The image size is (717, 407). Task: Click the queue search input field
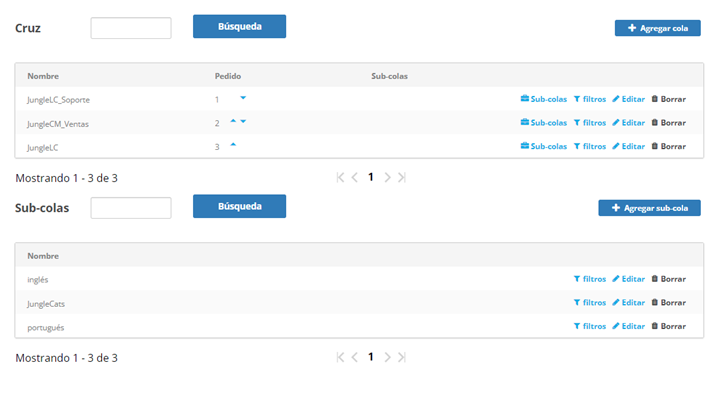click(131, 28)
